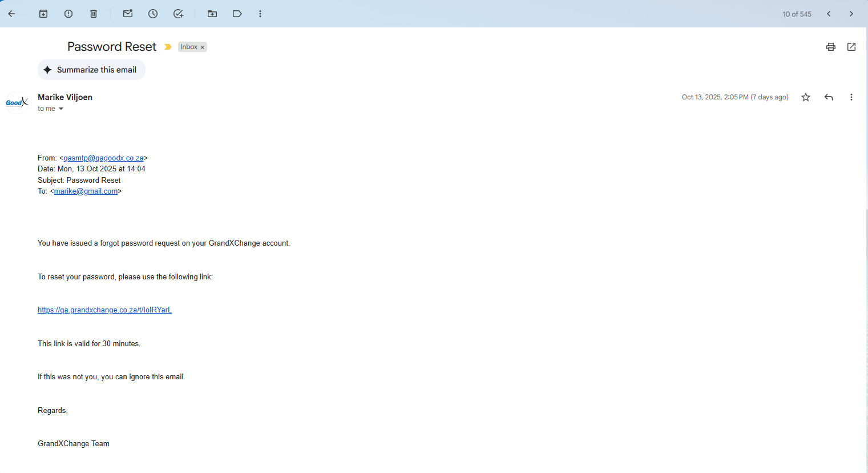868x473 pixels.
Task: Snooze this email with the clock icon
Action: [153, 14]
